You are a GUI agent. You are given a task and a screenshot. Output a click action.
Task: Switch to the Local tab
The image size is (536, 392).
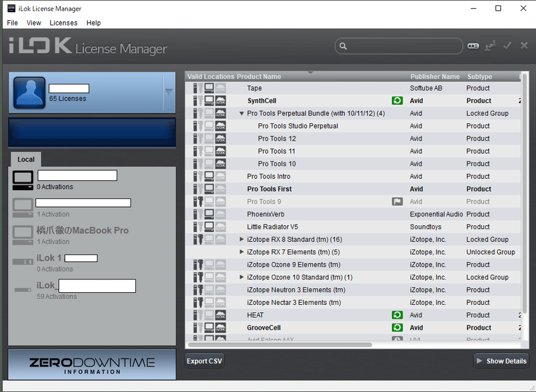(25, 159)
